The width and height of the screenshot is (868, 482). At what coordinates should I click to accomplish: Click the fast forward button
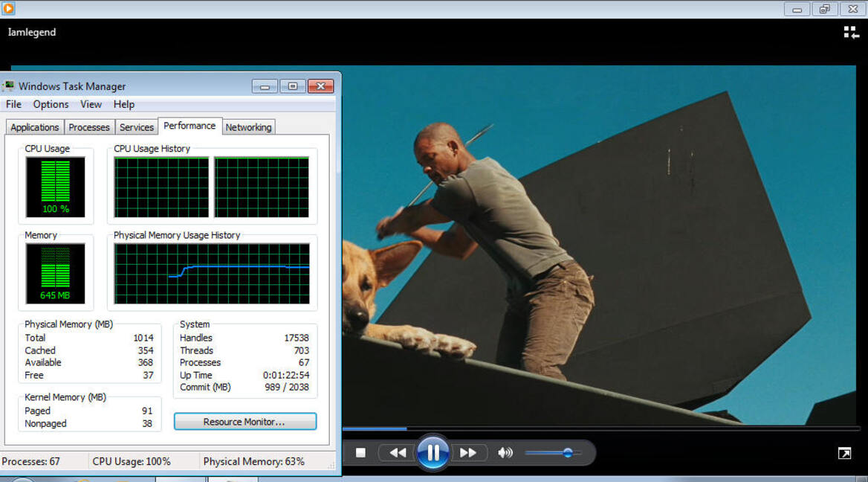[x=467, y=453]
